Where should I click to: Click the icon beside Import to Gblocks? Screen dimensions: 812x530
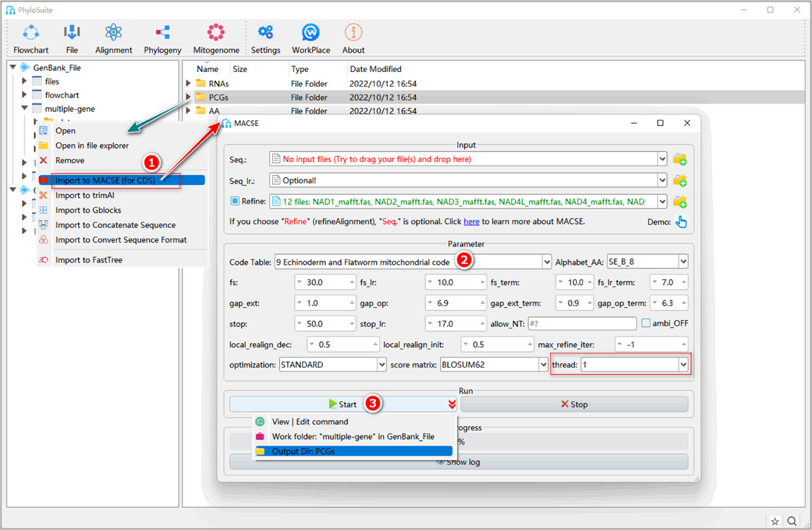click(43, 210)
